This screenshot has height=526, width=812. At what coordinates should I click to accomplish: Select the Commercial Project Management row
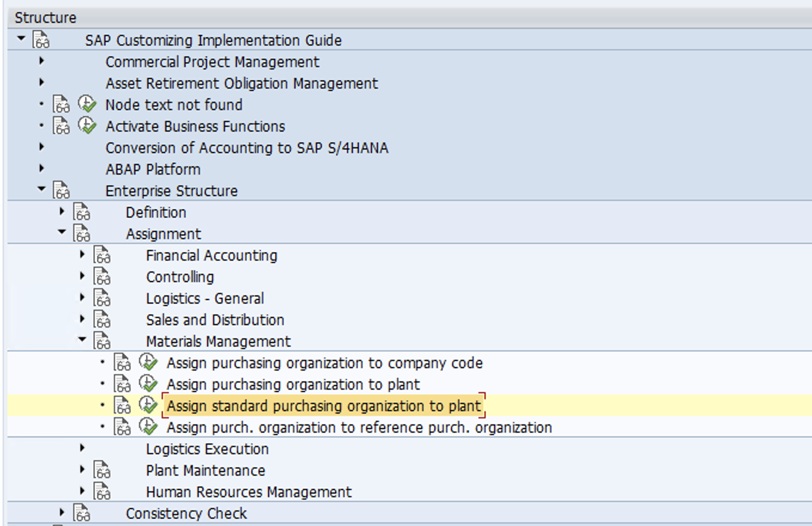point(410,62)
